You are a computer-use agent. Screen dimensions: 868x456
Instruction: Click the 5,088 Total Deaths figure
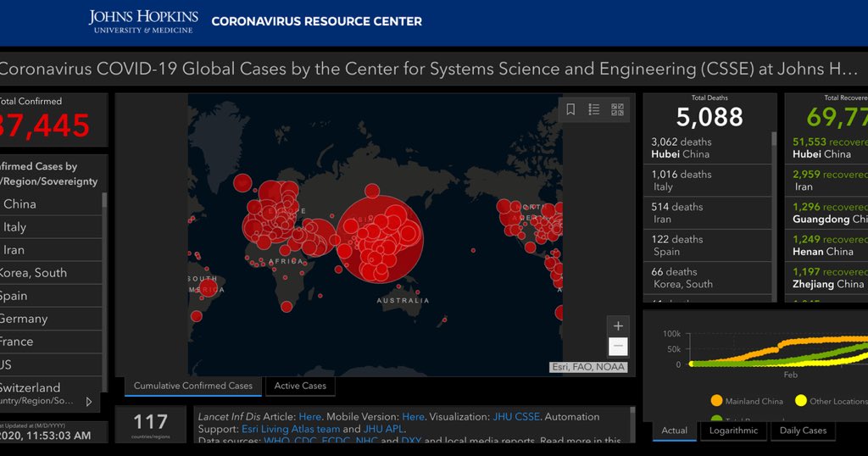709,117
